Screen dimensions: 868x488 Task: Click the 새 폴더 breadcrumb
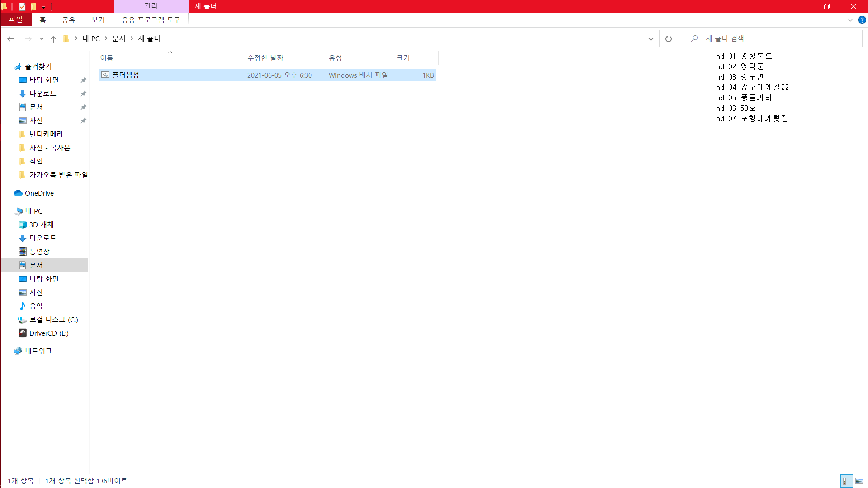click(149, 39)
